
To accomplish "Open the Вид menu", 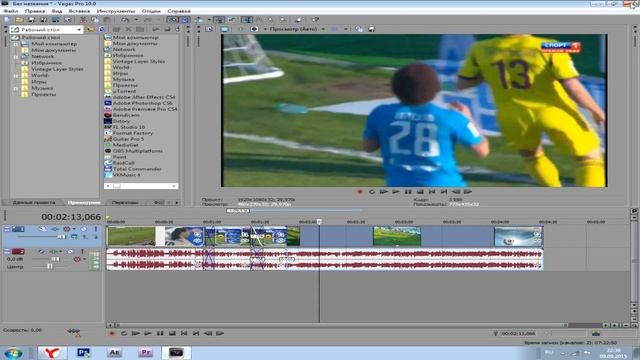I will pyautogui.click(x=57, y=11).
